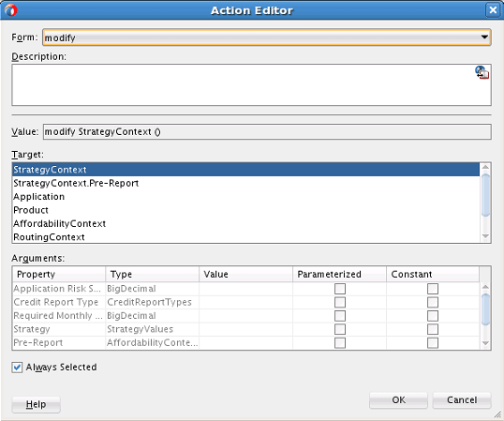Toggle the Always Selected checkbox

pos(17,368)
